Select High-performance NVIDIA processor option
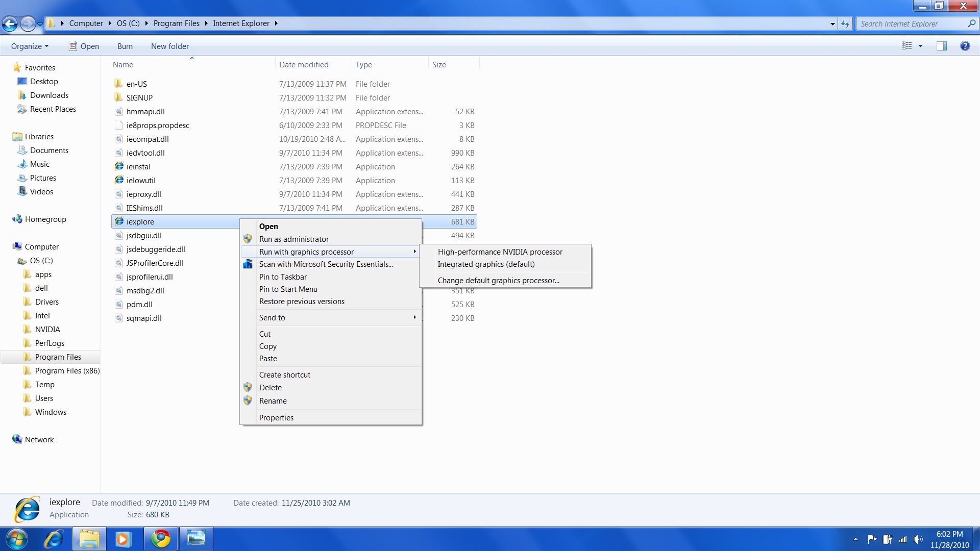Viewport: 980px width, 551px height. 500,252
